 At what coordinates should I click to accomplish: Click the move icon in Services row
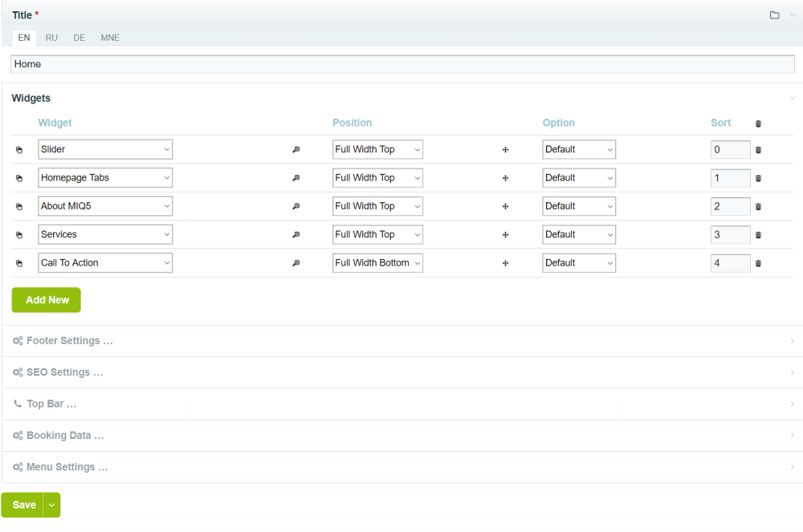(x=505, y=235)
